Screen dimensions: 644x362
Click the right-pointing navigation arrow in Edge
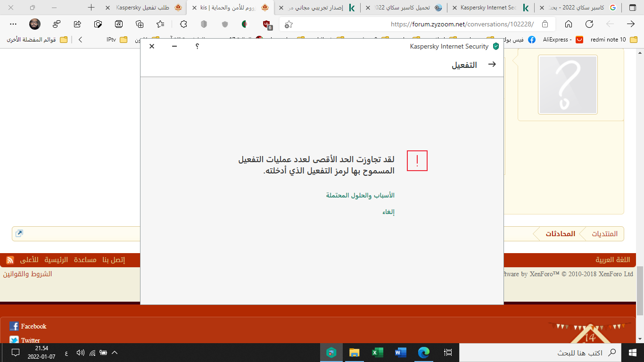pos(631,24)
